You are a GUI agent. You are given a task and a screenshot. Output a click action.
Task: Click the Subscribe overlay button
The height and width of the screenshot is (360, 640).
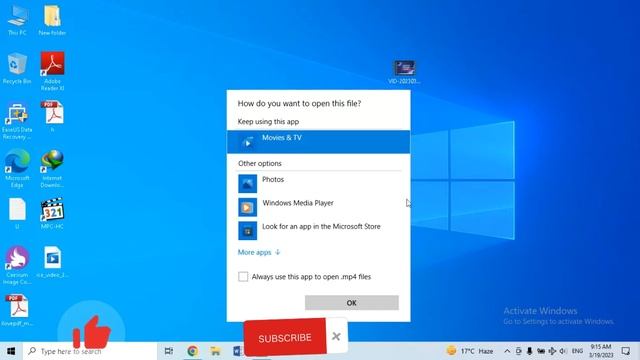pyautogui.click(x=285, y=338)
